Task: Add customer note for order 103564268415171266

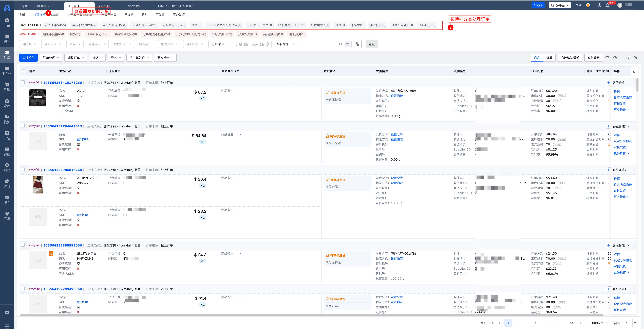Action: [x=609, y=83]
